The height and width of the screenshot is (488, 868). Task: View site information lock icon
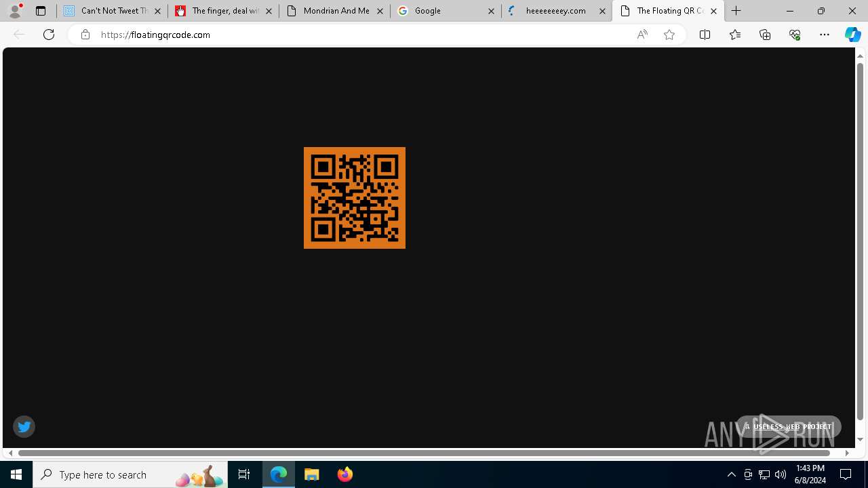pyautogui.click(x=85, y=35)
